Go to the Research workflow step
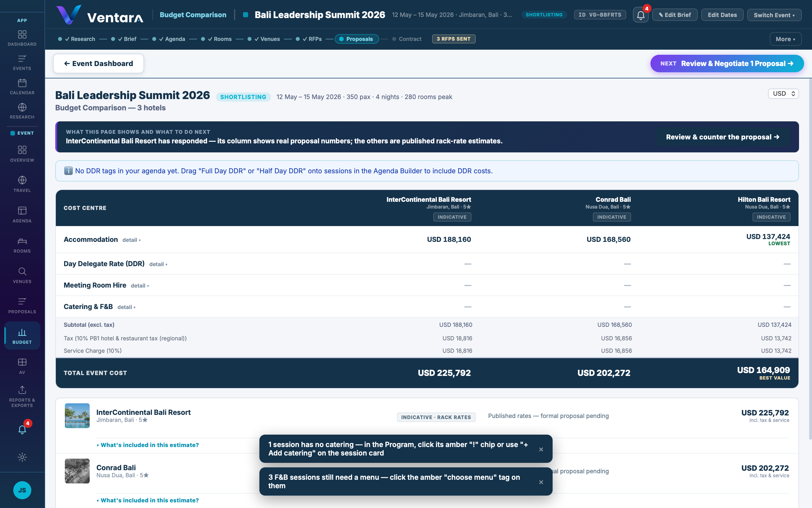The image size is (812, 508). click(x=76, y=39)
